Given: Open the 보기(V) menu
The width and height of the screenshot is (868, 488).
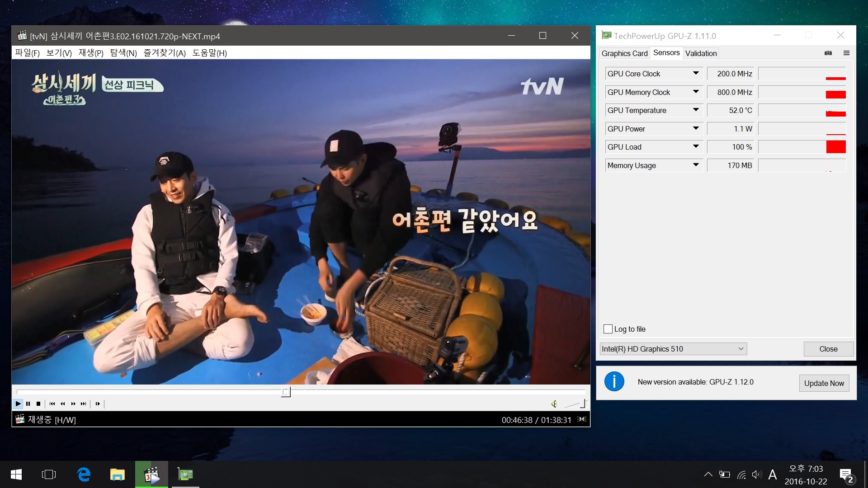Looking at the screenshot, I should coord(59,53).
